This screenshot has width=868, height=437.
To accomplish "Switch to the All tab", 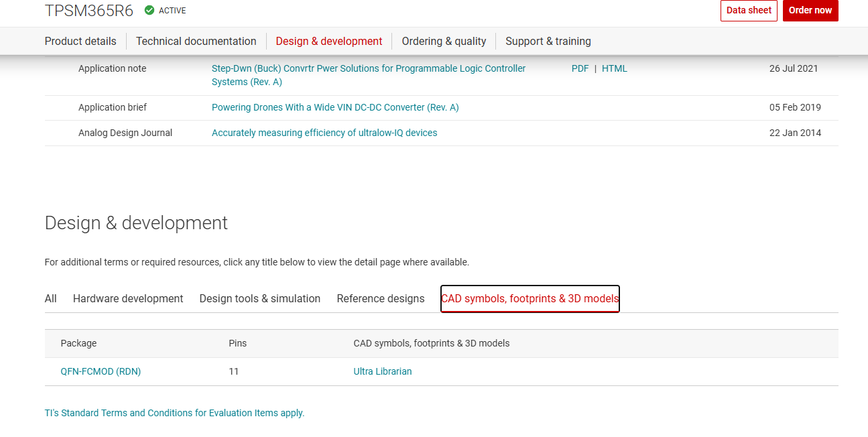I will 51,298.
